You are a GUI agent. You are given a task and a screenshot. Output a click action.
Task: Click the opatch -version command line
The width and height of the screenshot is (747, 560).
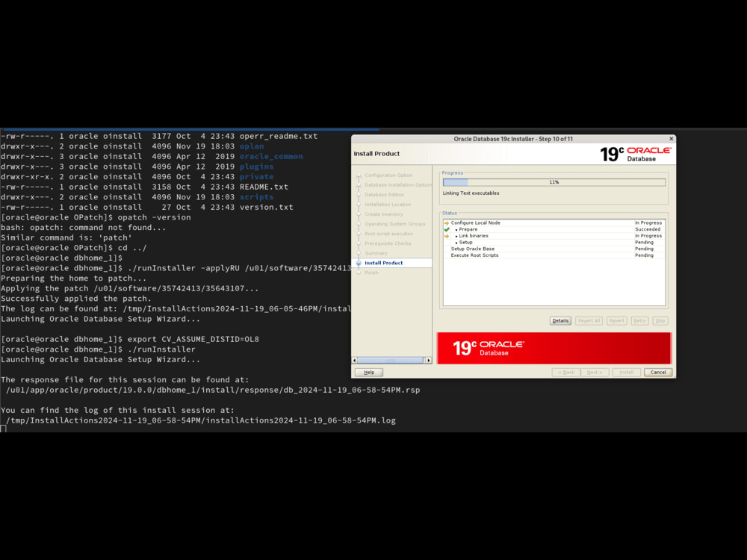click(x=96, y=217)
